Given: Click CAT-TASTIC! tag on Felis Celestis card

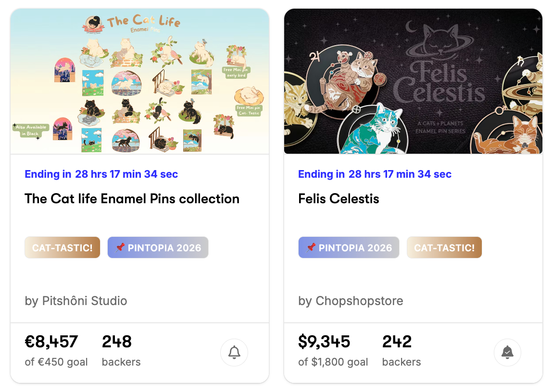Looking at the screenshot, I should (x=444, y=248).
